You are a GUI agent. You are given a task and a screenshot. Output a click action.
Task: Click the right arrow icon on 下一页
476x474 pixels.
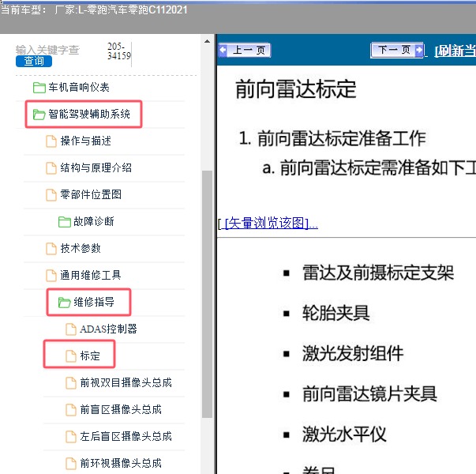tap(419, 50)
